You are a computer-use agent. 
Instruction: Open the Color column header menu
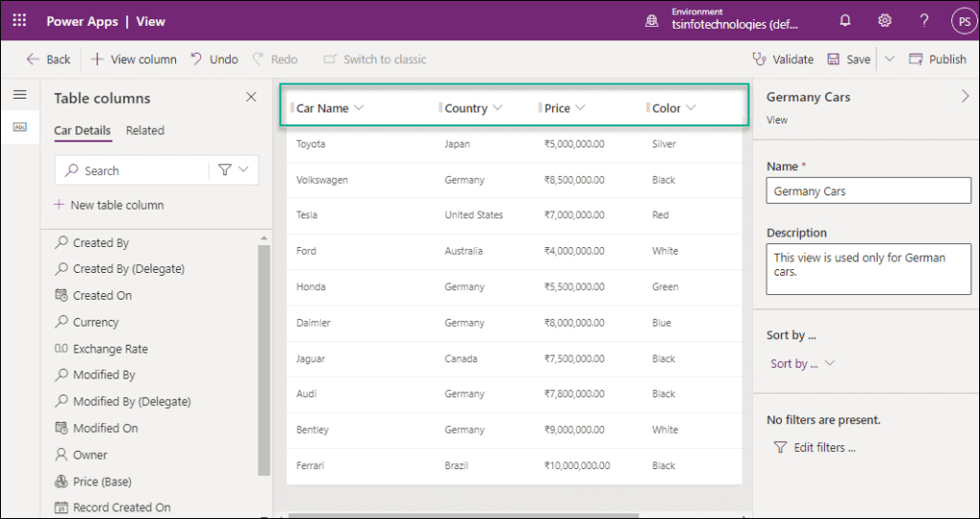coord(691,107)
